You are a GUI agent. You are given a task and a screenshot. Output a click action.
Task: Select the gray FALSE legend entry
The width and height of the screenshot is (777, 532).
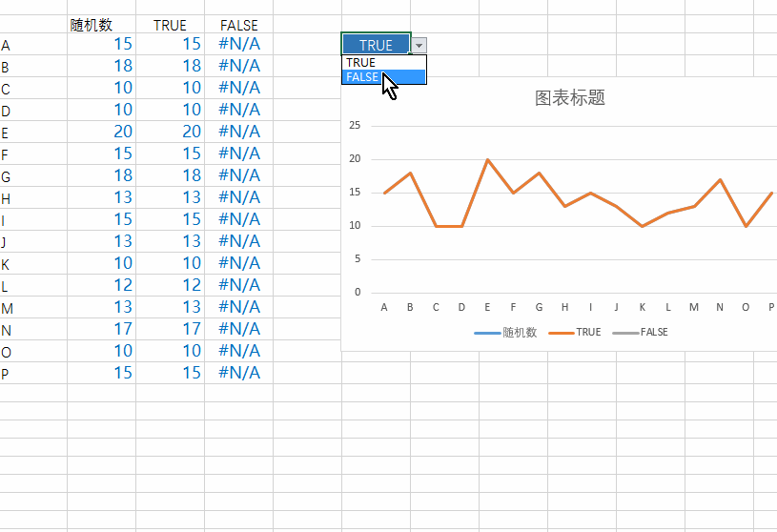(641, 332)
